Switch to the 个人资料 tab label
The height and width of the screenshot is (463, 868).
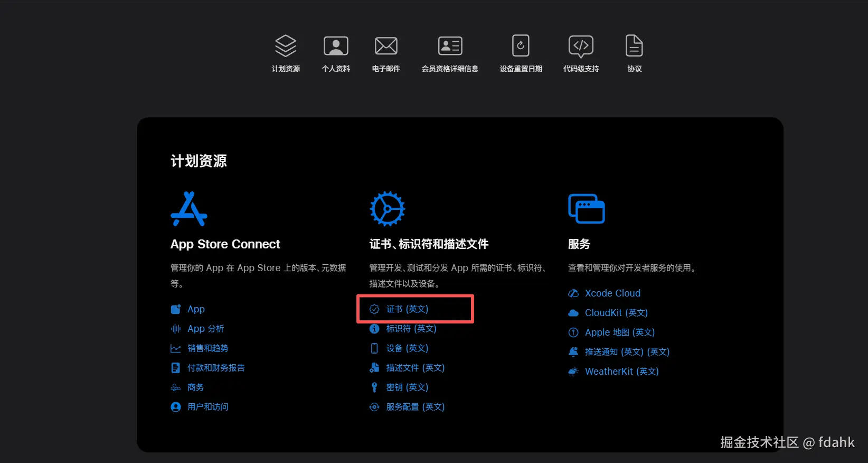tap(336, 69)
